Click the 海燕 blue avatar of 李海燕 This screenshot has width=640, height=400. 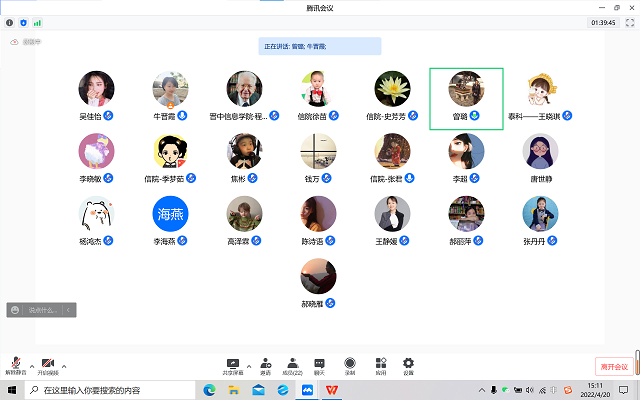170,213
